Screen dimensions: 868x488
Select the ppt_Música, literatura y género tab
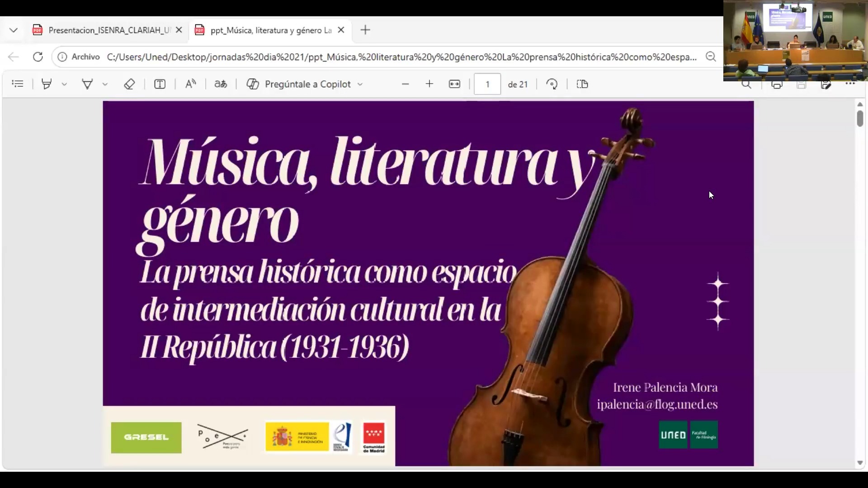click(271, 30)
